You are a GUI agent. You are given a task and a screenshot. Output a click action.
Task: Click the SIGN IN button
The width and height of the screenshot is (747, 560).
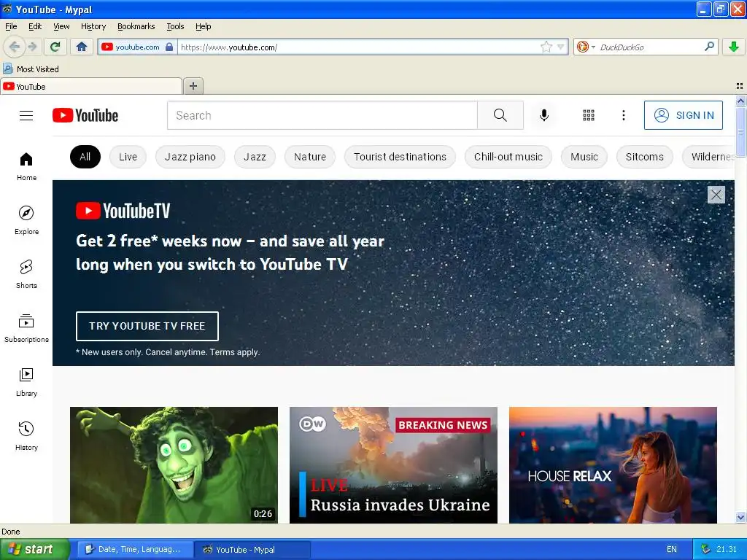pyautogui.click(x=683, y=115)
